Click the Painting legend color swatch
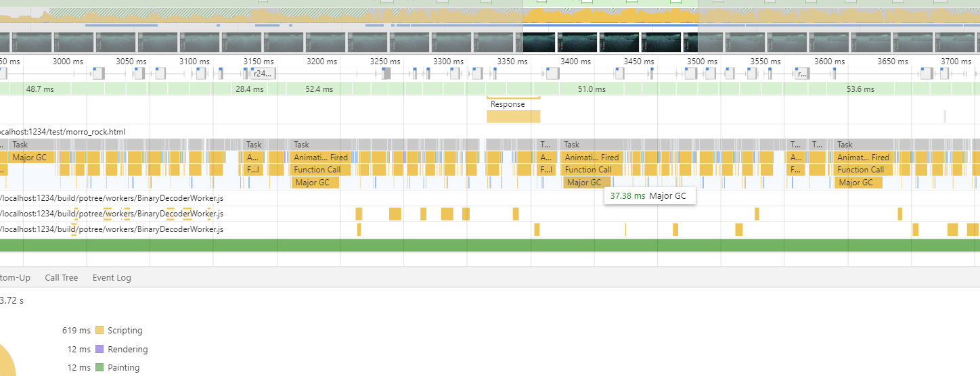This screenshot has height=376, width=980. pos(99,368)
